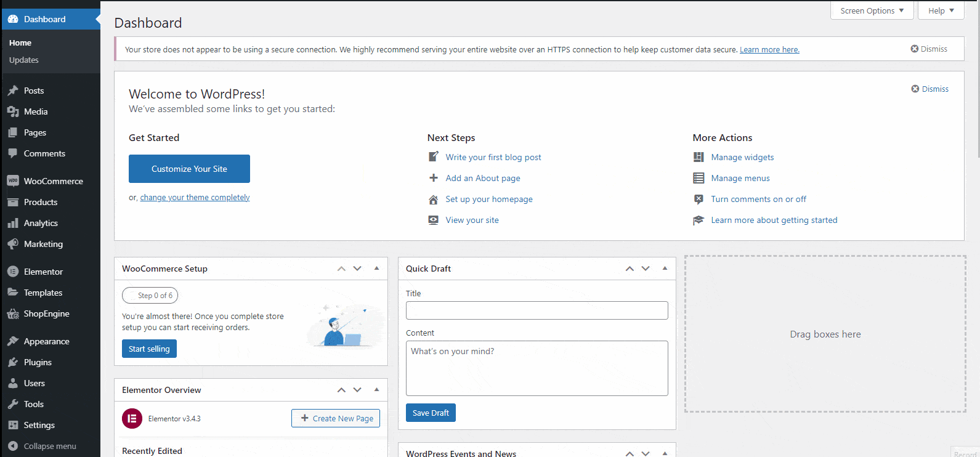Click the comments on/off icon
The image size is (980, 457).
(x=699, y=199)
